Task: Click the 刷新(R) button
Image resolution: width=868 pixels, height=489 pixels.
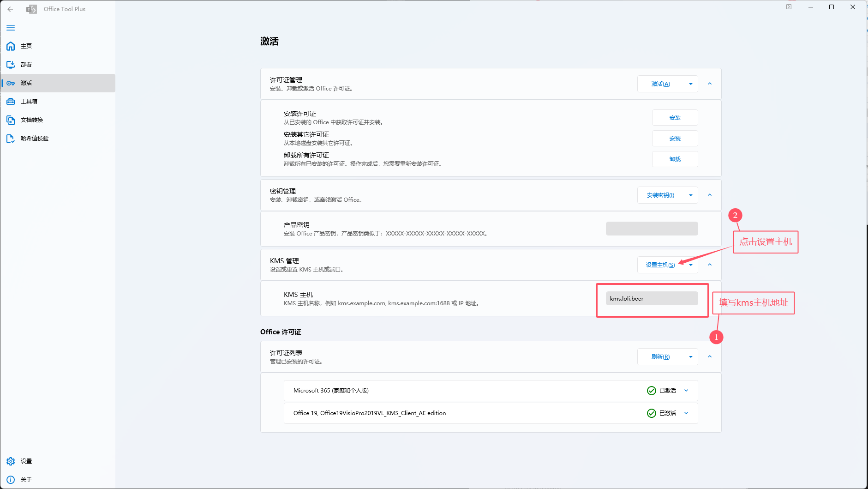Action: click(x=660, y=357)
